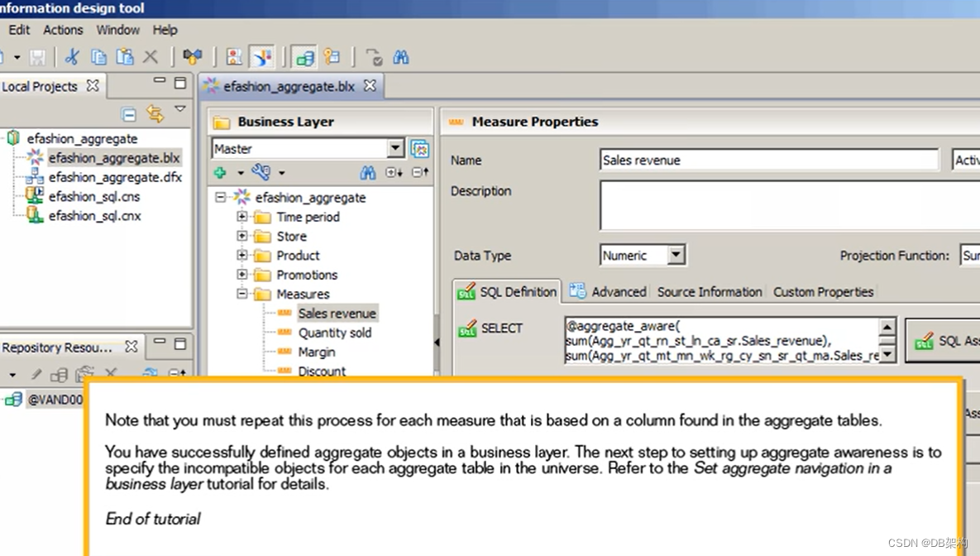Screen dimensions: 980x556
Task: Switch to Custom Properties tab
Action: 823,292
